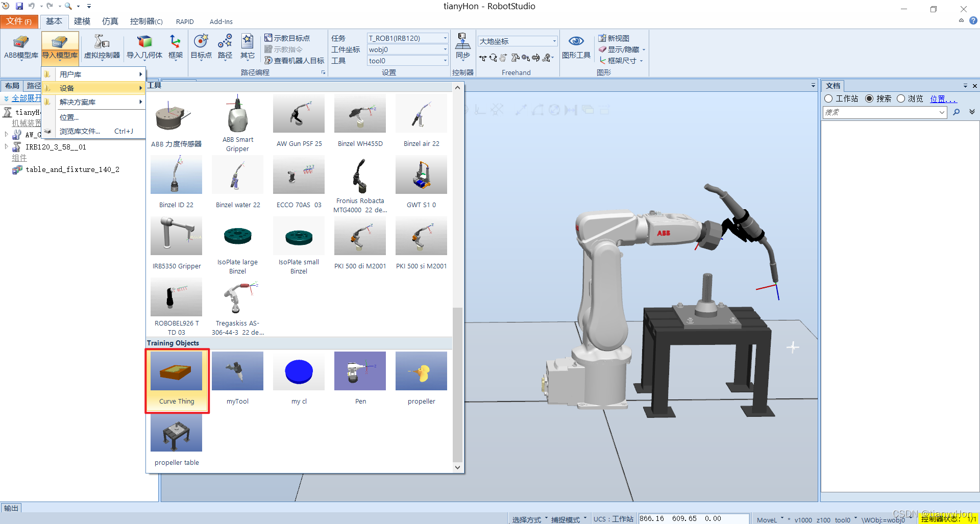Select the 搜索 radio button

[x=869, y=98]
